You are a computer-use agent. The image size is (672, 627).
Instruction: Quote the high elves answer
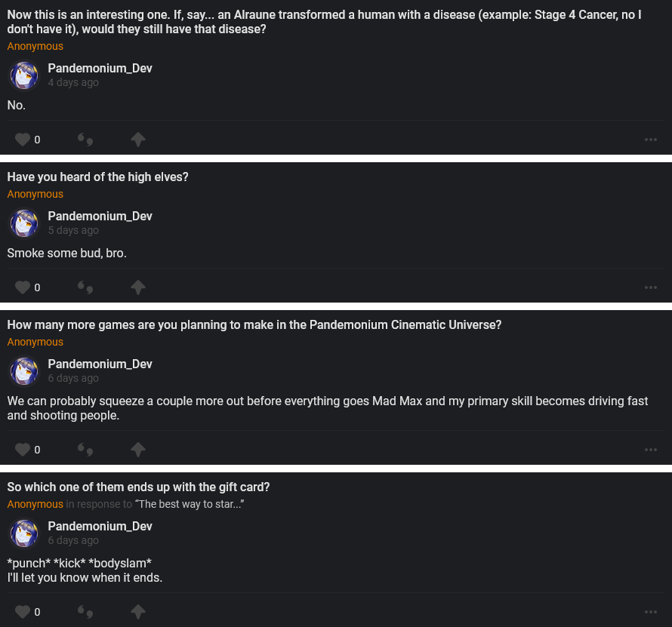(x=85, y=287)
